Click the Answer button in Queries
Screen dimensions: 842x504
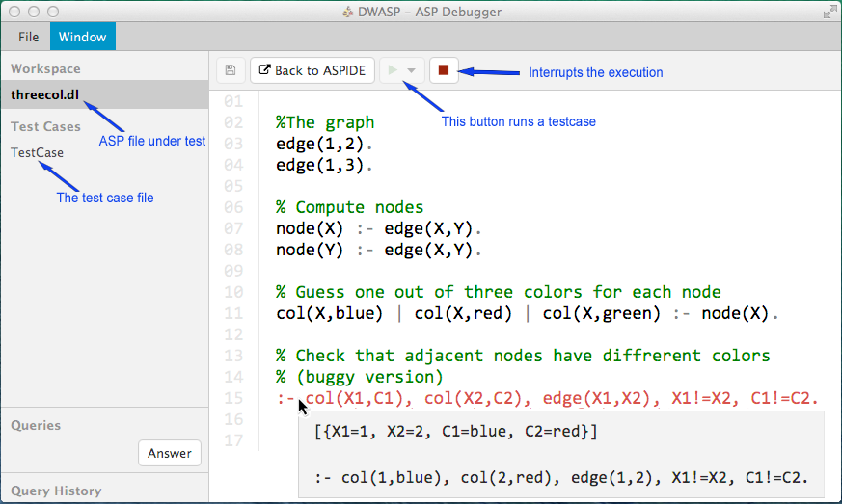[x=170, y=453]
